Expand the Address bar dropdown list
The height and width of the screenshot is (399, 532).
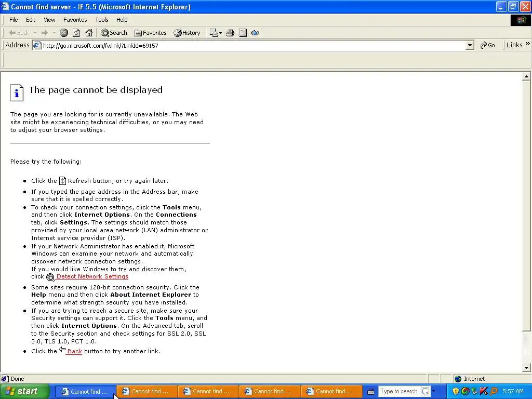470,46
